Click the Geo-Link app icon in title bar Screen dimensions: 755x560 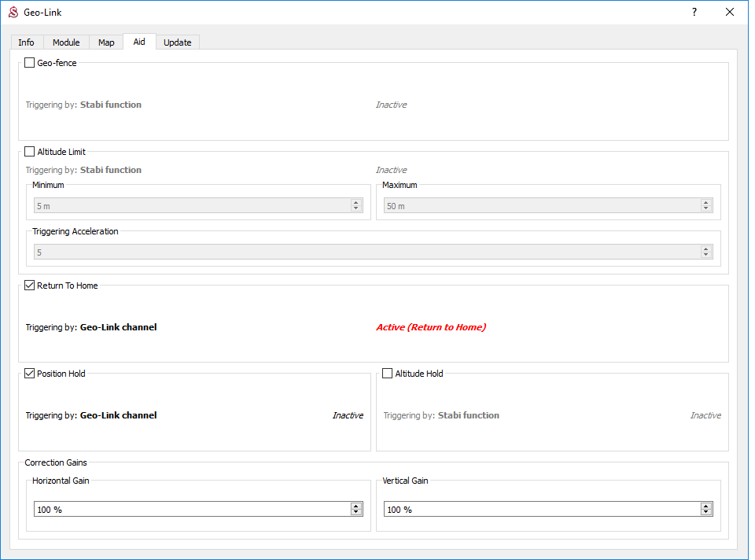tap(13, 13)
